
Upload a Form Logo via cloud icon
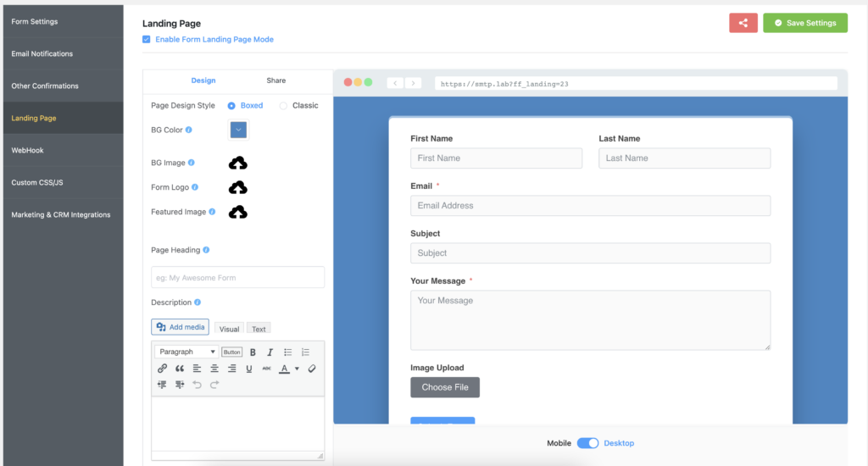click(238, 187)
